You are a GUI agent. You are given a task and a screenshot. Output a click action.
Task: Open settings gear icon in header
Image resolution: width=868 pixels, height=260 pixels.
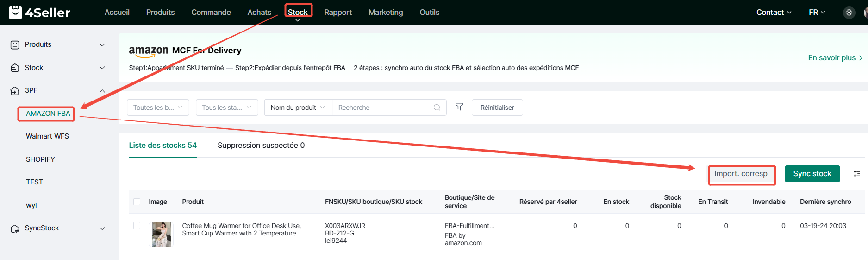[849, 13]
